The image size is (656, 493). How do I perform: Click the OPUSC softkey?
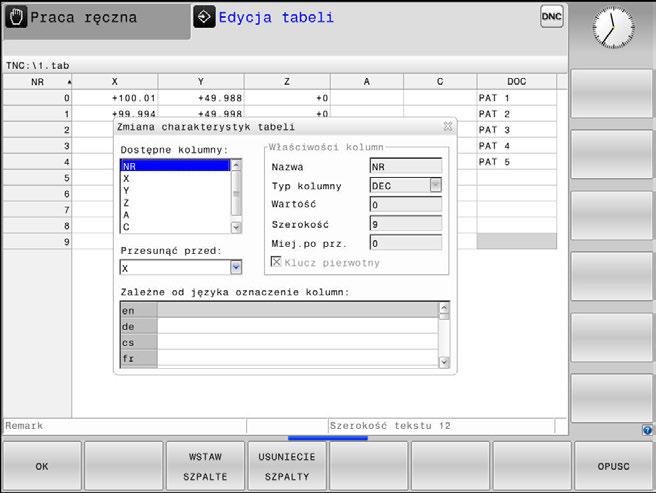click(x=613, y=466)
